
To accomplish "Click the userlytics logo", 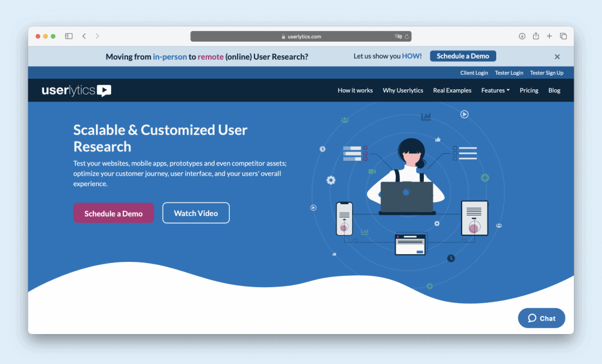I will (x=76, y=90).
